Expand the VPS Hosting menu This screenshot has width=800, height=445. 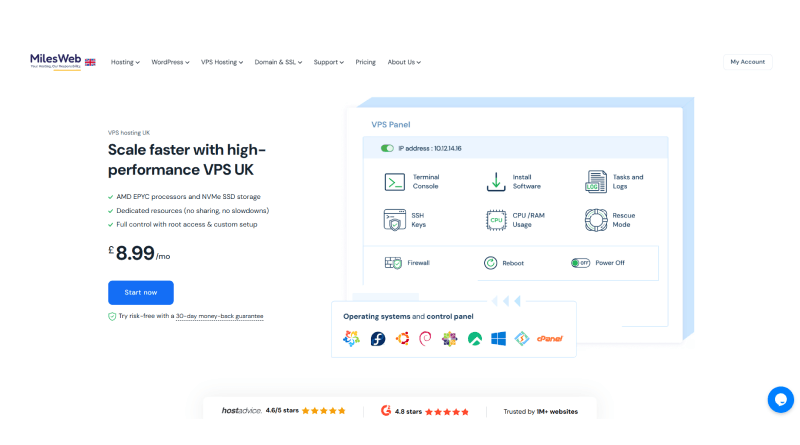[221, 62]
